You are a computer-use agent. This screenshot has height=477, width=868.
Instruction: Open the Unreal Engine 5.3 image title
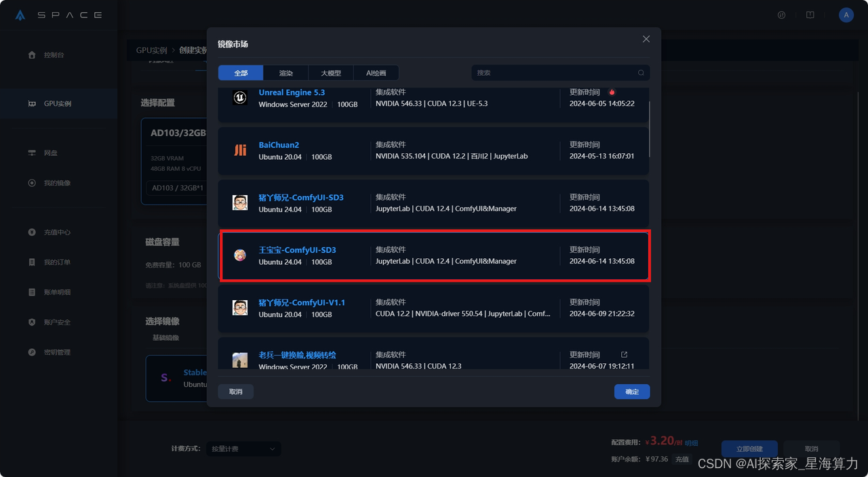(x=292, y=92)
